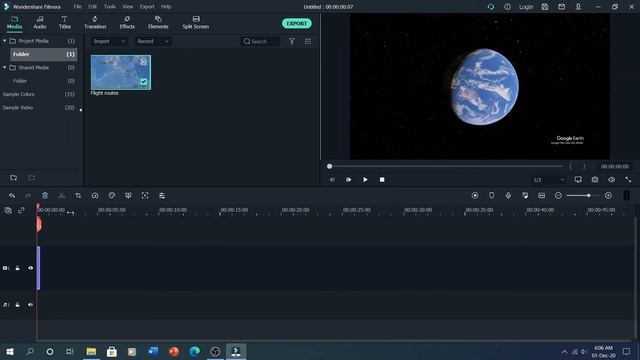Screen dimensions: 640x360
Task: Stop the preview playback
Action: 382,180
